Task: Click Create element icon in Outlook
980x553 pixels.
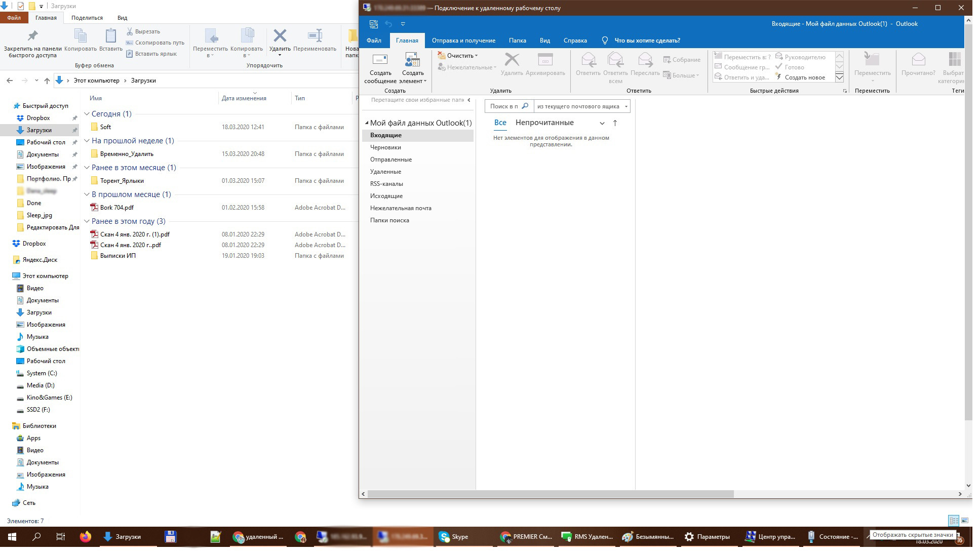Action: [x=412, y=61]
